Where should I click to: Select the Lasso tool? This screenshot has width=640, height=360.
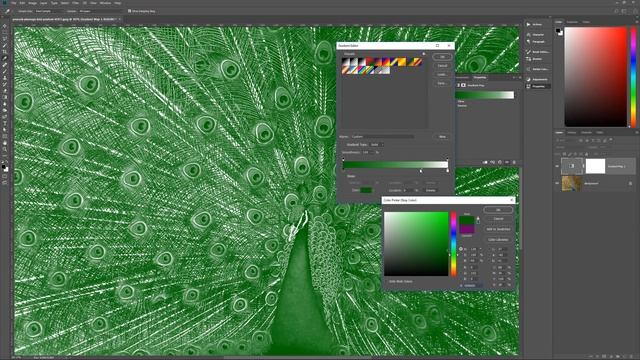(x=4, y=38)
